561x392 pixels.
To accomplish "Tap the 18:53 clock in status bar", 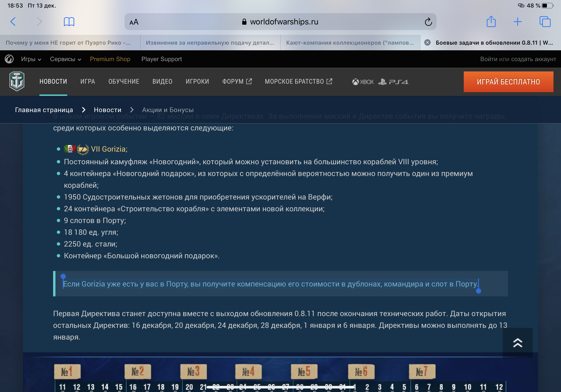I will [x=15, y=5].
